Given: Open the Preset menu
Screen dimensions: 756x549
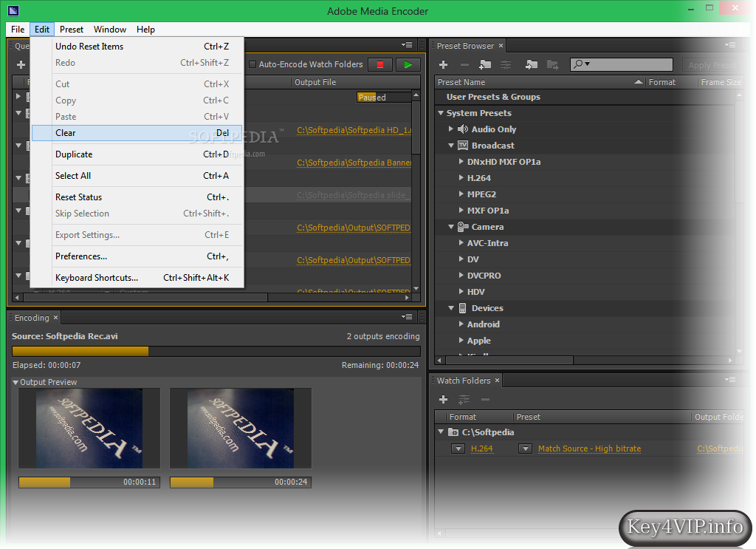Looking at the screenshot, I should [72, 30].
